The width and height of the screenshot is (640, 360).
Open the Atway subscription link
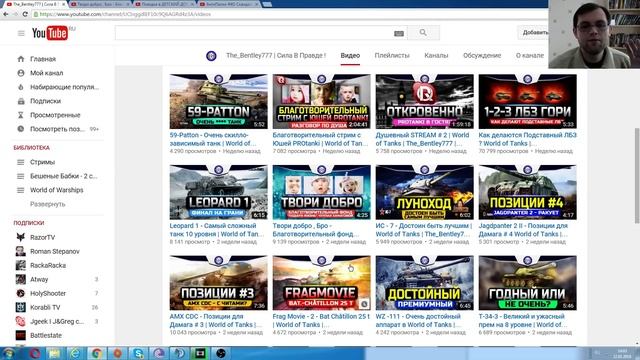pyautogui.click(x=39, y=280)
